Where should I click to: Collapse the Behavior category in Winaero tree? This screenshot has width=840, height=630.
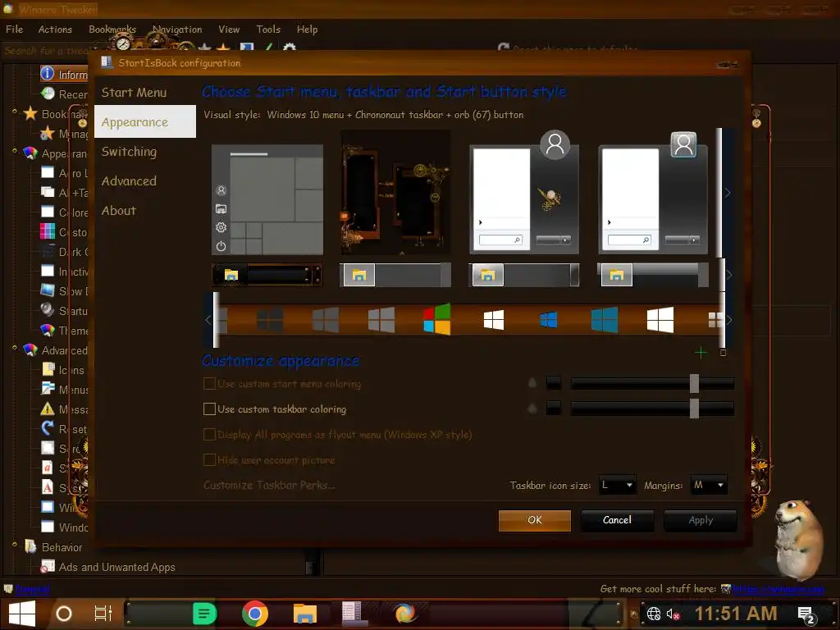click(x=15, y=546)
